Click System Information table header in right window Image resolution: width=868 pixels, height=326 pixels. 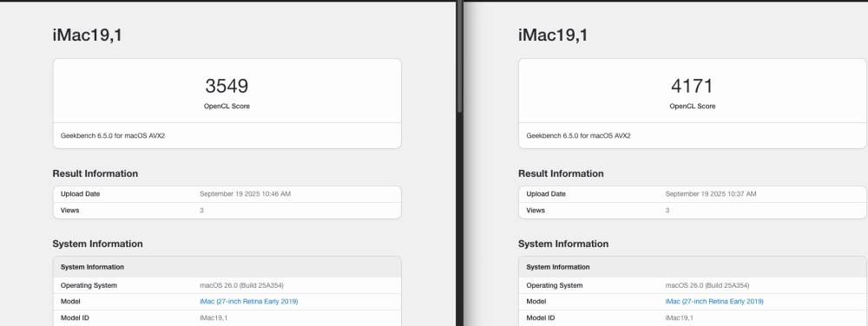click(693, 267)
